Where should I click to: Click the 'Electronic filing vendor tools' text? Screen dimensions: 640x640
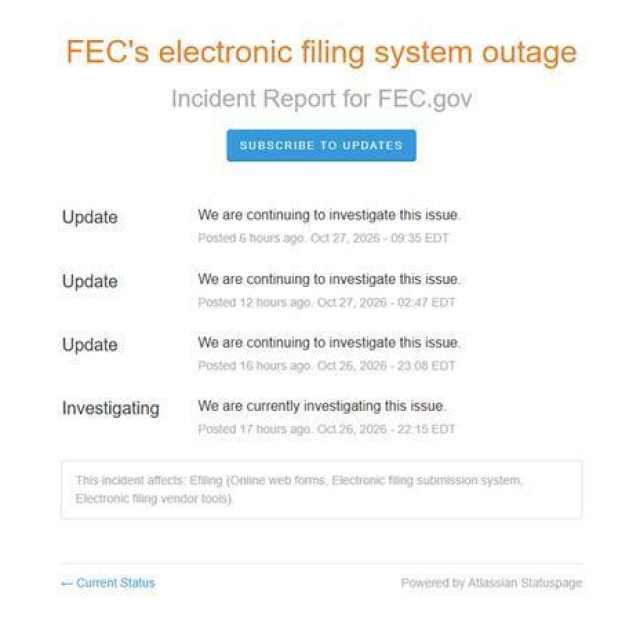click(x=153, y=499)
